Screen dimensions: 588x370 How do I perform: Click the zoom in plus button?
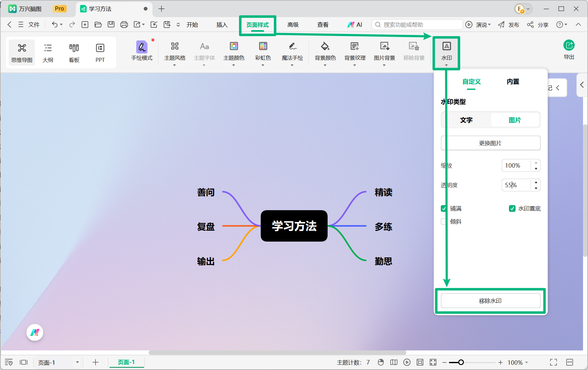click(x=500, y=363)
